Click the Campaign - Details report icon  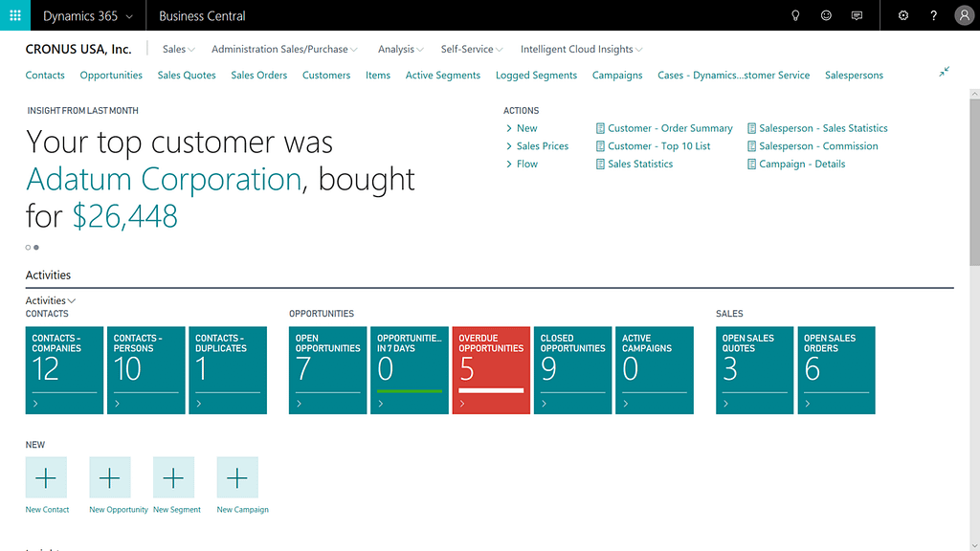click(751, 164)
